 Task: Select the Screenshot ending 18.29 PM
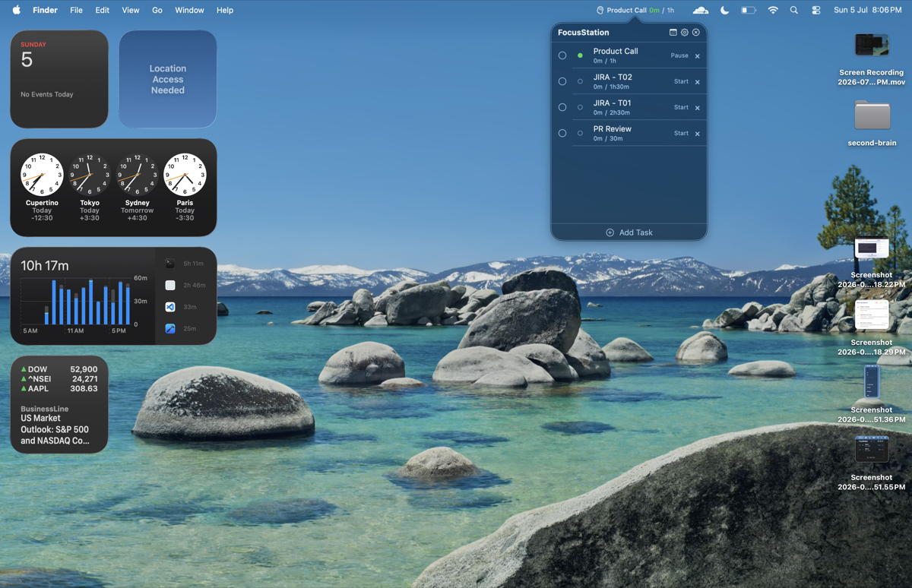coord(872,315)
